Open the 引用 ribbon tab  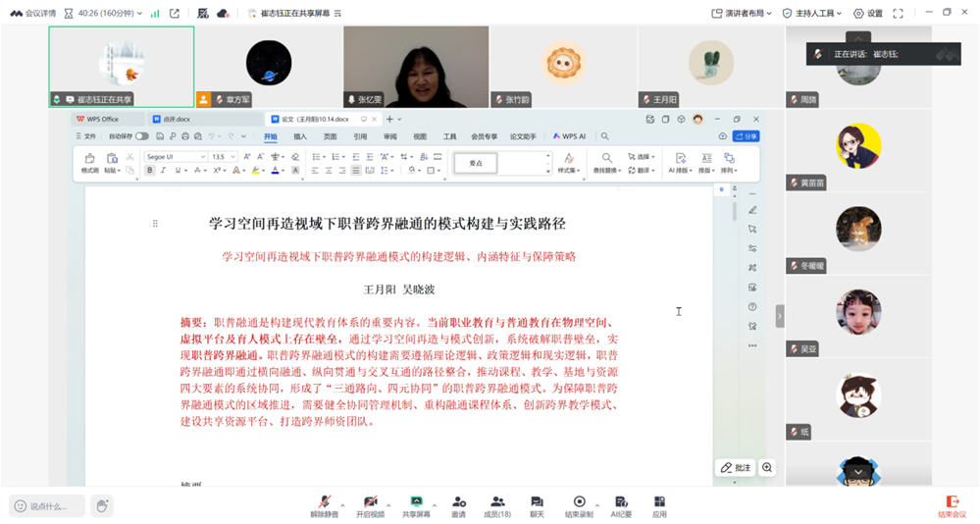tap(360, 136)
